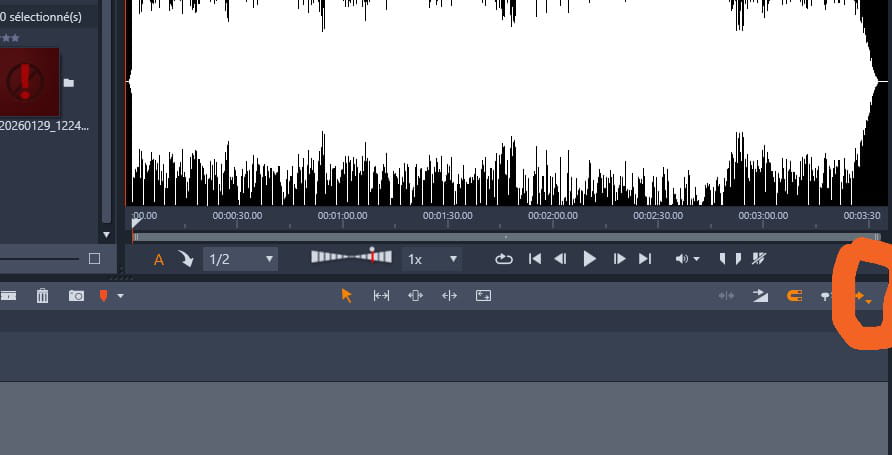Image resolution: width=892 pixels, height=455 pixels.
Task: Click the square view toggle beside slider
Action: click(x=94, y=259)
